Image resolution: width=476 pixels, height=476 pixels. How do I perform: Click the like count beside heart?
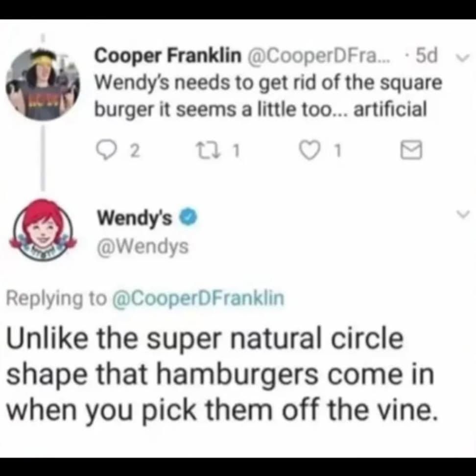(337, 151)
